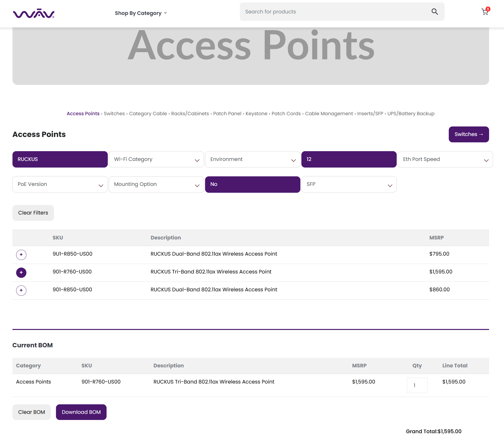Add 901-R850-US00 with its plus icon
Image resolution: width=504 pixels, height=441 pixels.
[x=21, y=290]
